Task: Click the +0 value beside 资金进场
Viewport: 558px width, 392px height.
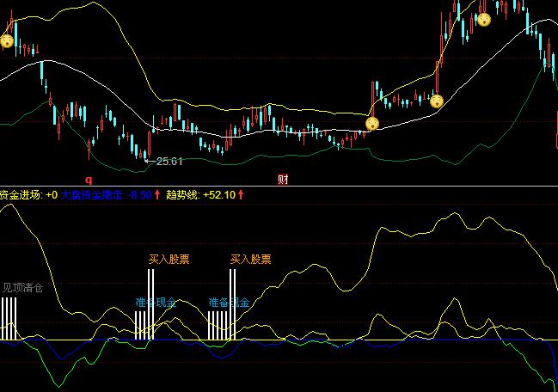Action: 52,195
